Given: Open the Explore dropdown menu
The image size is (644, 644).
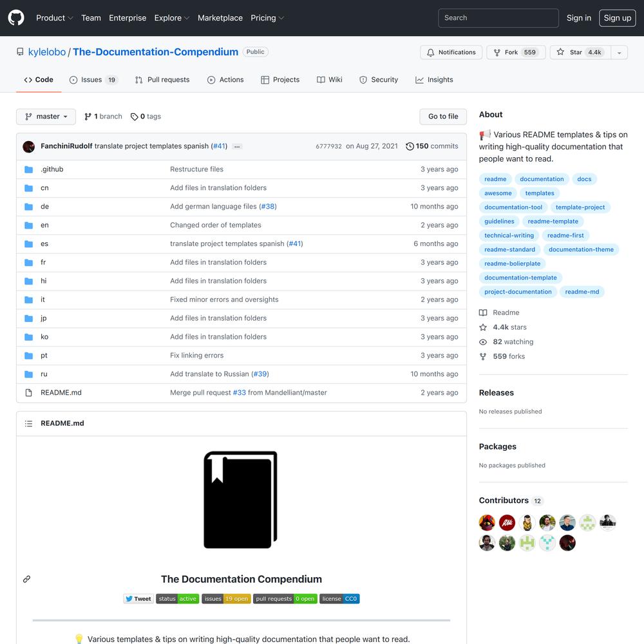Looking at the screenshot, I should coord(172,17).
